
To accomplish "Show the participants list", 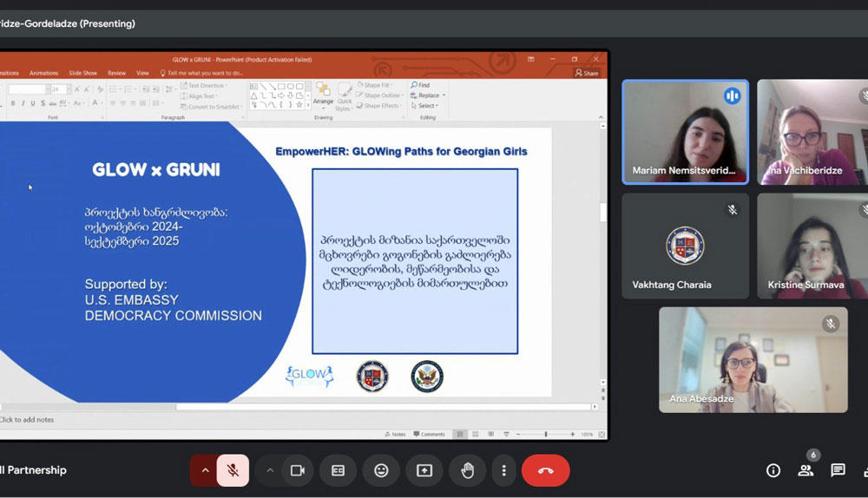I will coord(806,470).
